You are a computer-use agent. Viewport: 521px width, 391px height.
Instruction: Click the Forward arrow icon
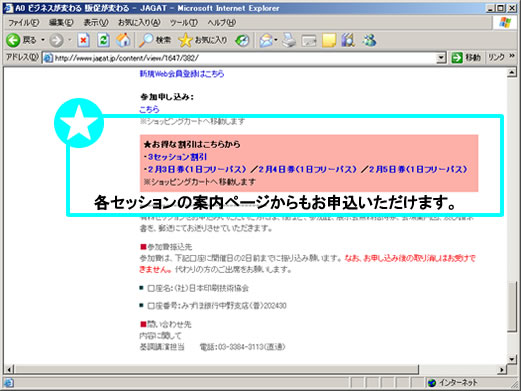(x=56, y=40)
